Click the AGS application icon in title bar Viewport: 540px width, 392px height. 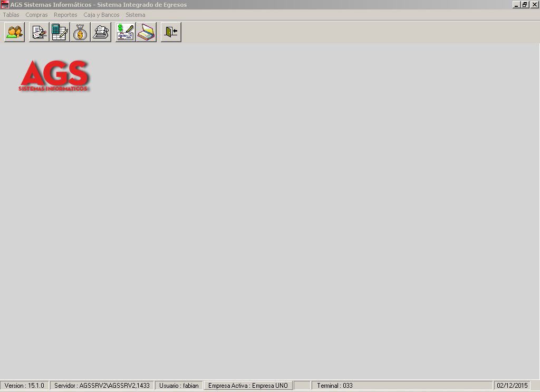pyautogui.click(x=5, y=4)
